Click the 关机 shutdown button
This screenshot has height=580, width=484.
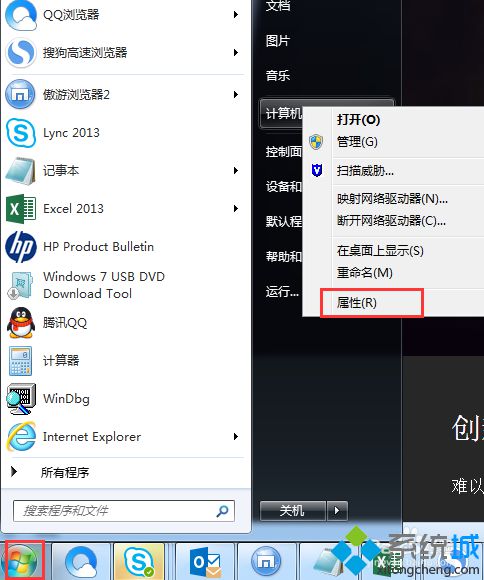pos(293,511)
